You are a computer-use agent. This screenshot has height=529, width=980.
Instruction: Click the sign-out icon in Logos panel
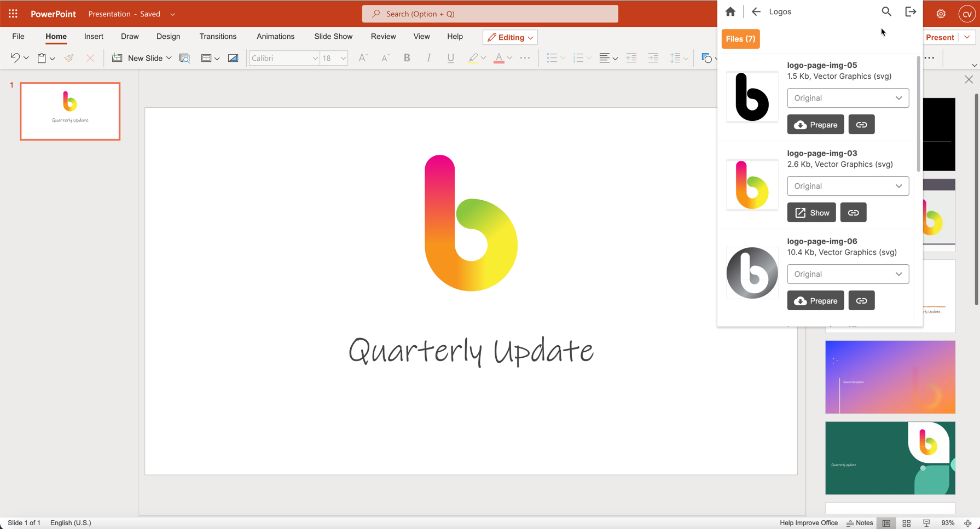point(911,11)
